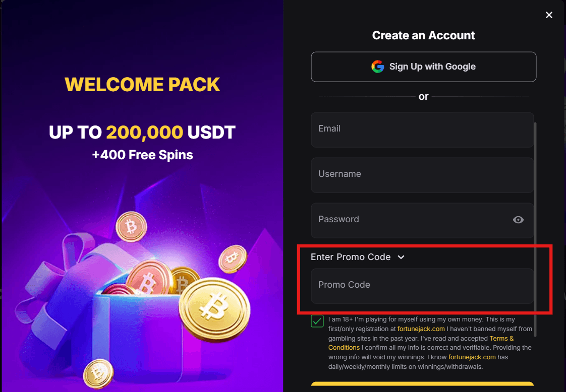Close the Create an Account dialog
The width and height of the screenshot is (566, 392).
[x=549, y=15]
